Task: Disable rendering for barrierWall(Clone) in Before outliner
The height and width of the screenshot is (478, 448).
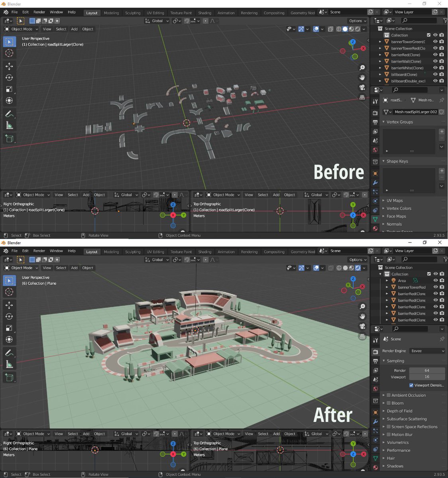Action: [442, 61]
